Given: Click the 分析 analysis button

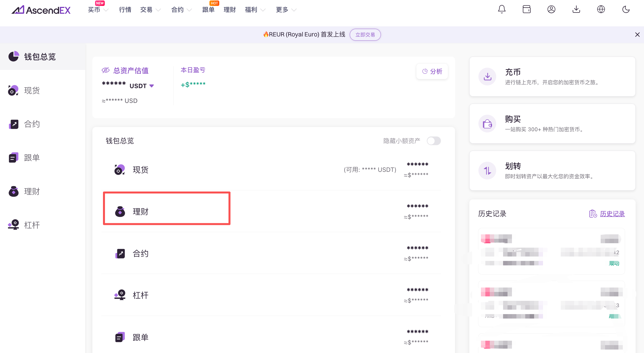Looking at the screenshot, I should pyautogui.click(x=432, y=71).
